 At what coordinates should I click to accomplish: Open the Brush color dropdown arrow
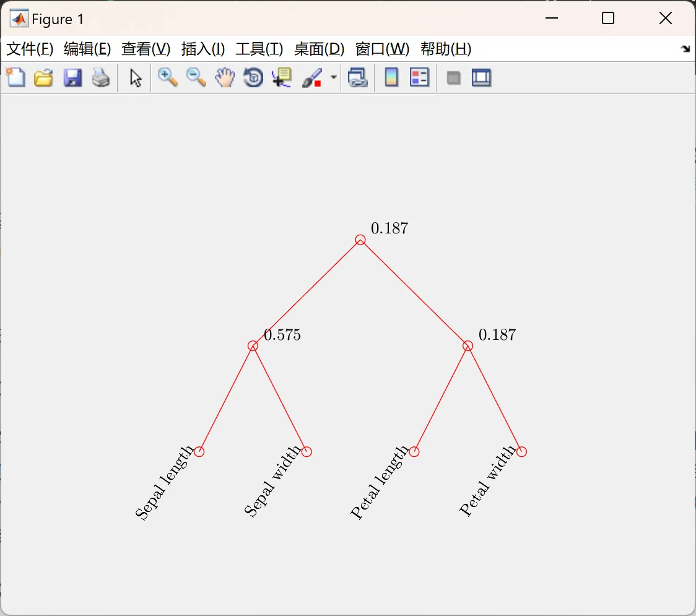334,77
